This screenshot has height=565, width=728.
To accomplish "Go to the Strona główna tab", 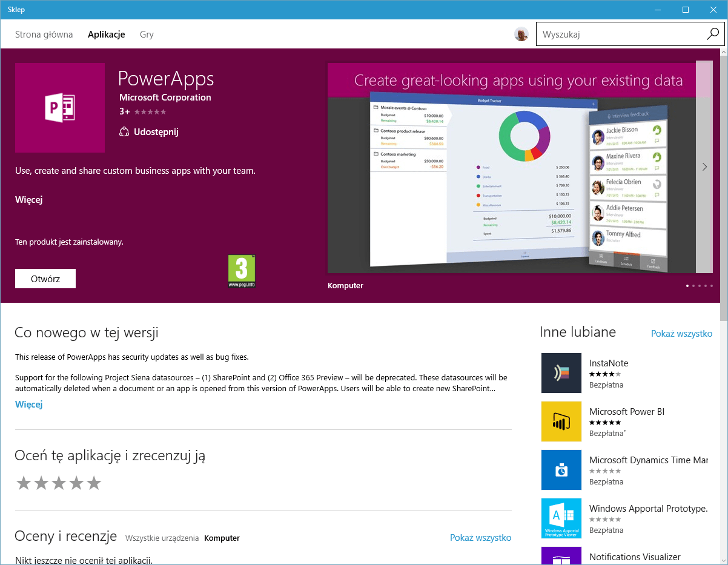I will (x=44, y=35).
